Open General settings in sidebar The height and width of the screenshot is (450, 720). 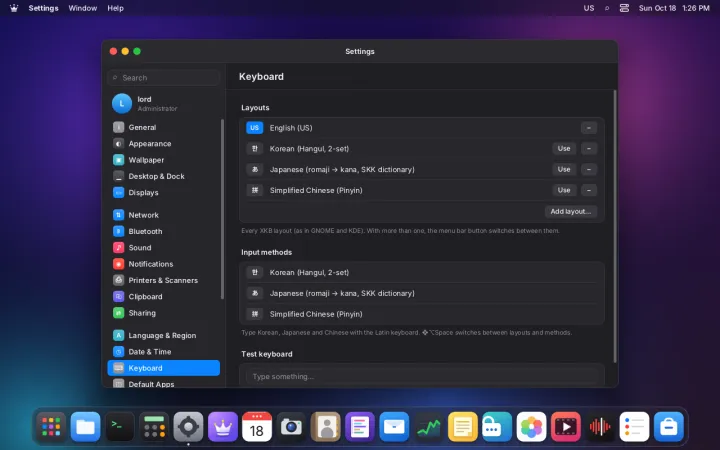163,127
